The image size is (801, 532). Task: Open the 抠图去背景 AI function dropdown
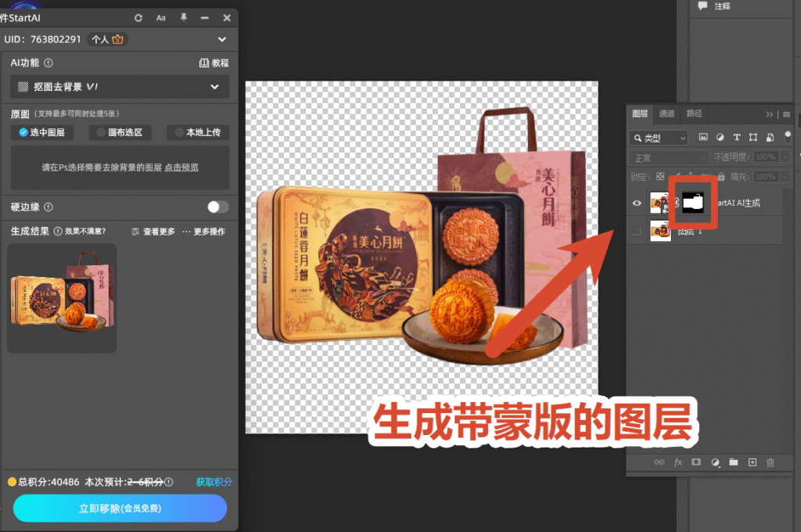pos(120,86)
